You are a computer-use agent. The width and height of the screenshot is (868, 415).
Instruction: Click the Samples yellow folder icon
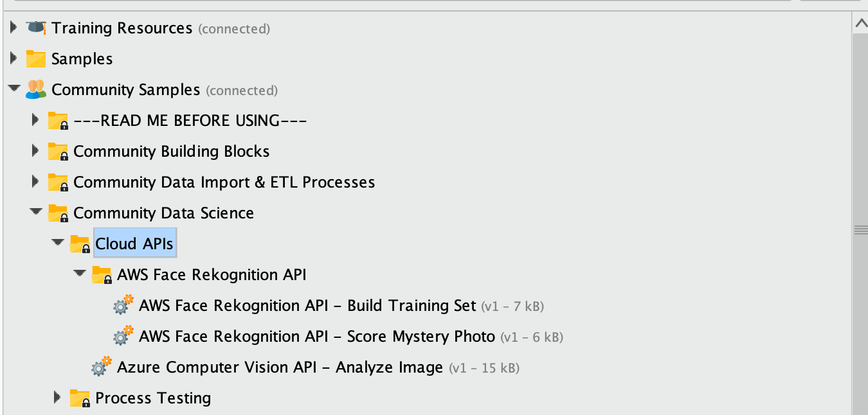coord(36,58)
